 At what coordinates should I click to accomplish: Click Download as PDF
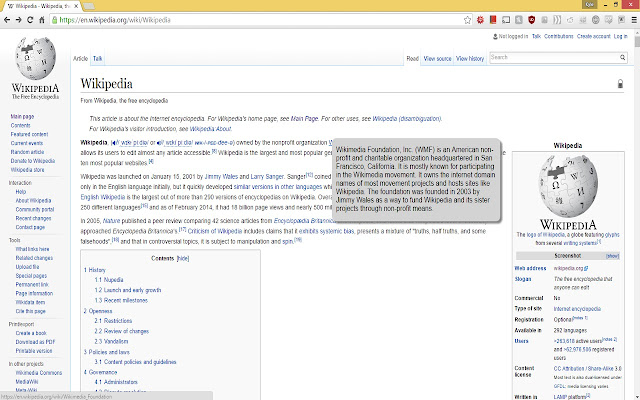tap(35, 342)
